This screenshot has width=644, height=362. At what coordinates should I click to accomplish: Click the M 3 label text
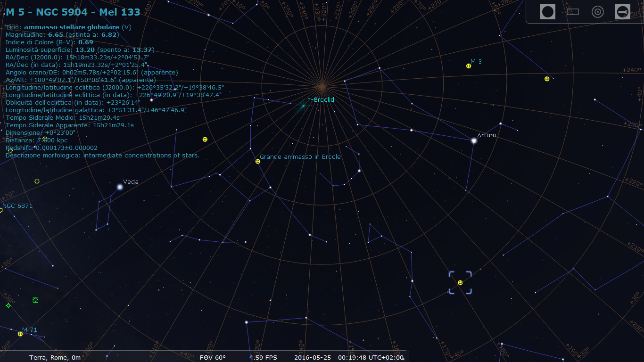(x=476, y=62)
